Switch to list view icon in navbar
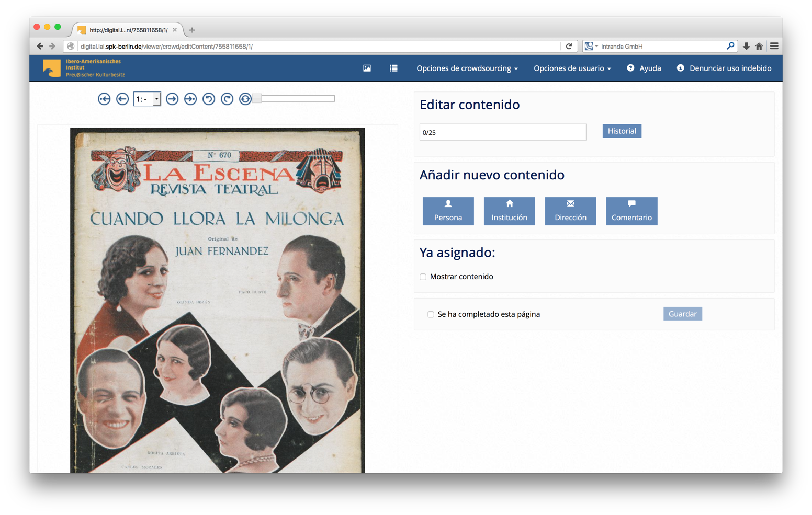The width and height of the screenshot is (812, 515). [x=393, y=68]
